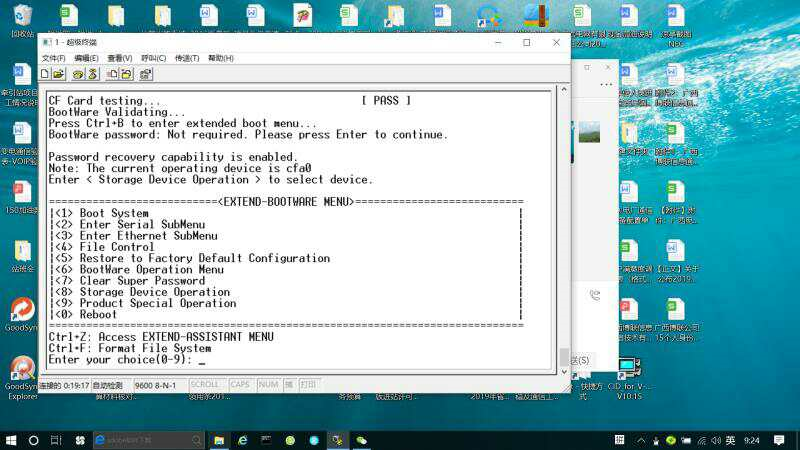Open the GoodSync desktop shortcut
Viewport: 800px width, 450px height.
click(22, 314)
